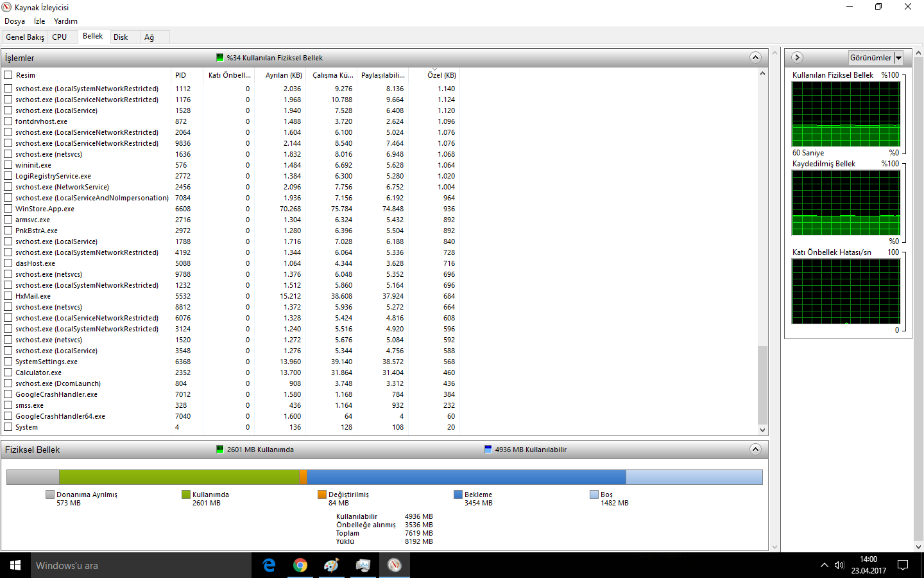Select the Bellek tab
Image resolution: width=924 pixels, height=578 pixels.
[x=93, y=36]
